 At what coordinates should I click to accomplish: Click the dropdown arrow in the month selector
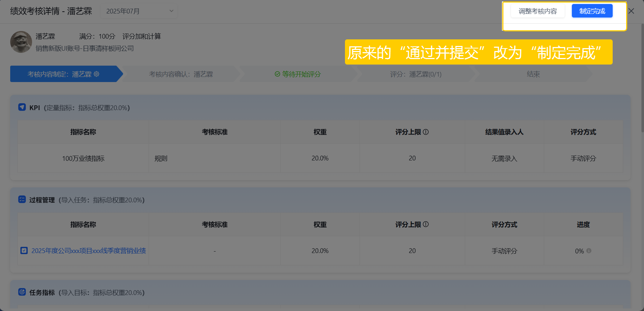tap(171, 11)
